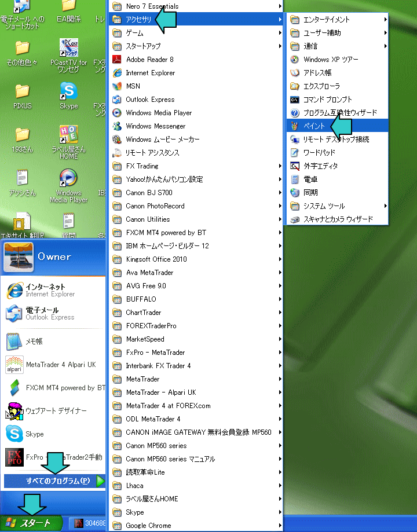Open the ODL MetaTrader 4 folder
This screenshot has width=417, height=532.
point(196,419)
